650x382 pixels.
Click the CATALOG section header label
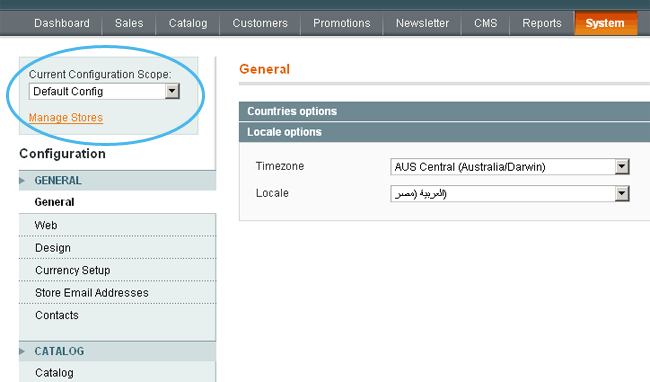click(x=59, y=351)
